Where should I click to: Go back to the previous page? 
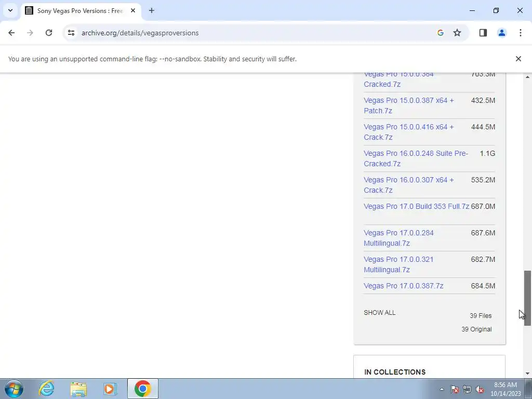tap(11, 33)
